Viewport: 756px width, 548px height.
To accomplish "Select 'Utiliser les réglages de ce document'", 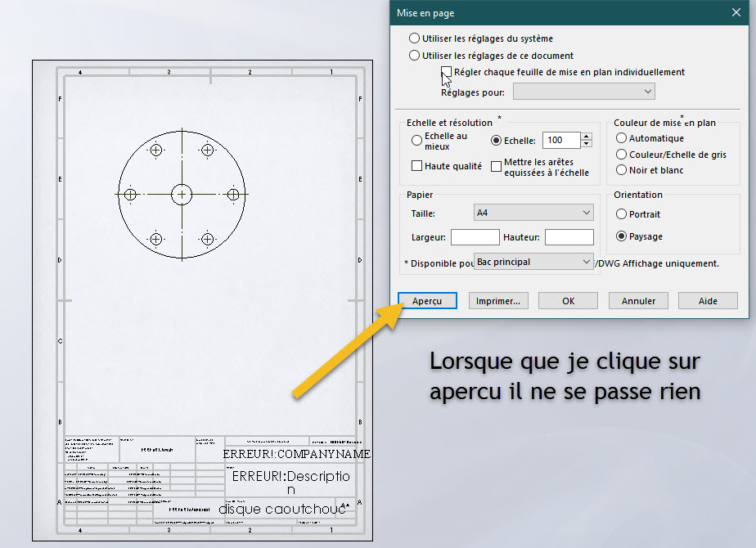I will click(415, 56).
